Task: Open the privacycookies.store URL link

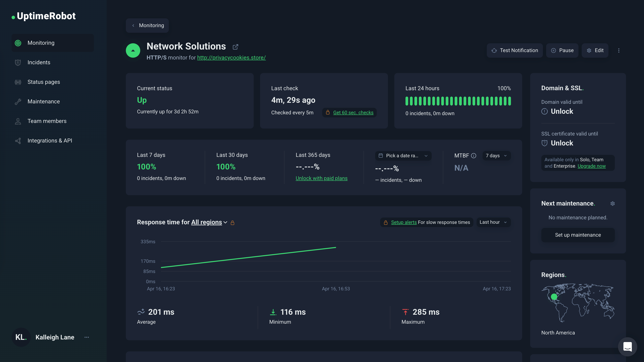Action: (x=231, y=57)
